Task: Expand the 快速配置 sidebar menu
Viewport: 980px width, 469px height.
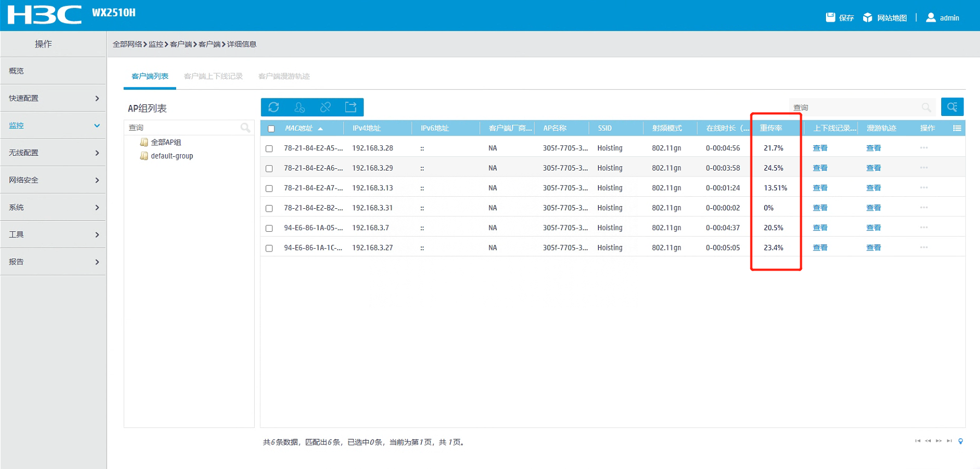Action: pos(53,98)
